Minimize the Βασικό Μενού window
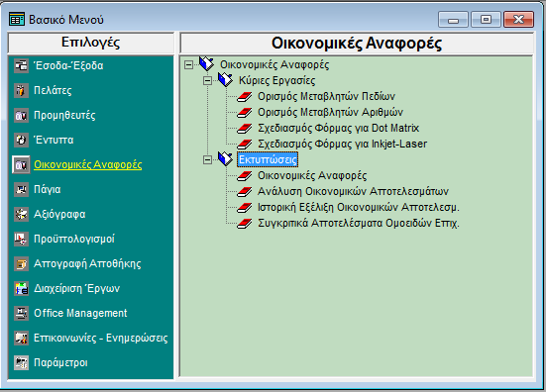Screen dimensions: 546x392 tap(453, 19)
